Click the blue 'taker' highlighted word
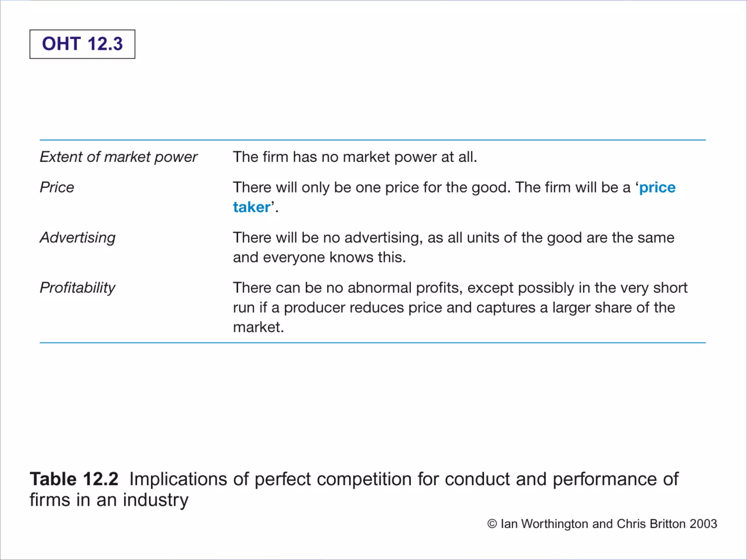 point(252,207)
